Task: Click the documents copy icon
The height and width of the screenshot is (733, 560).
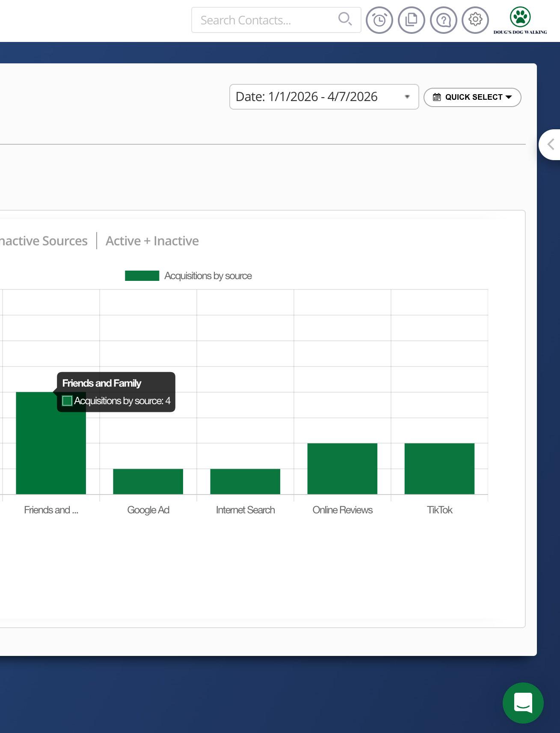Action: (x=412, y=20)
